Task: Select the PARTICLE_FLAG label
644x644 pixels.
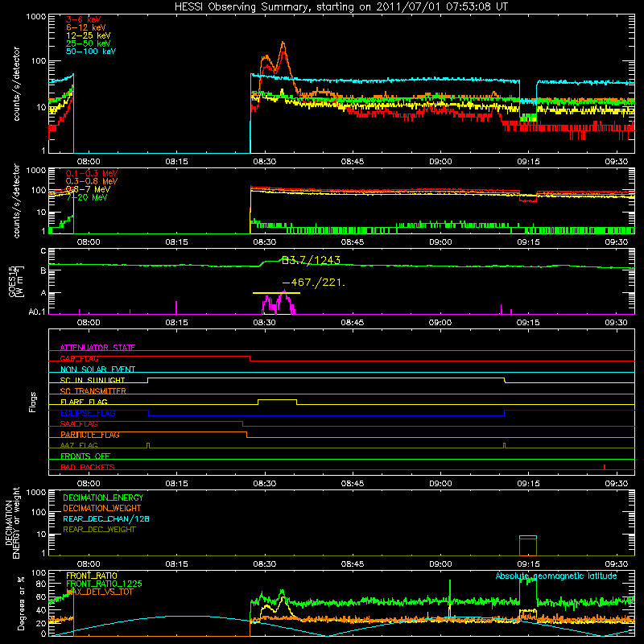Action: 90,435
